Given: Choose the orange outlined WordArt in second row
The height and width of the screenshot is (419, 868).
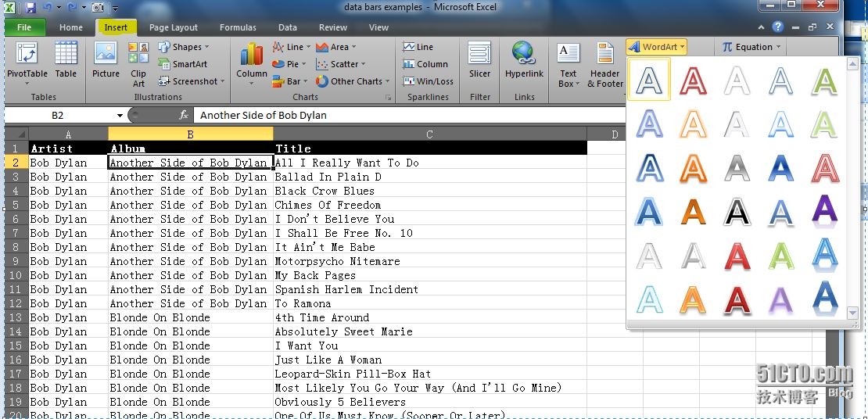Looking at the screenshot, I should [x=693, y=123].
